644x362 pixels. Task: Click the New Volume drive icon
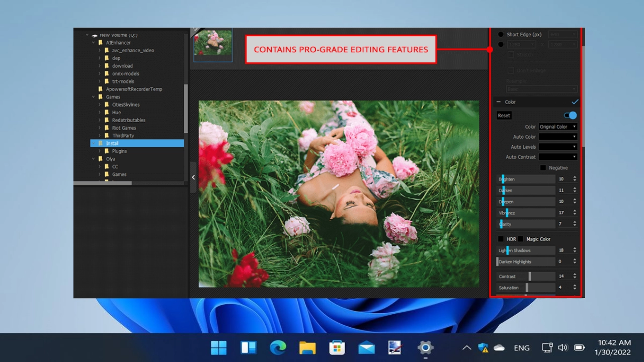click(95, 35)
